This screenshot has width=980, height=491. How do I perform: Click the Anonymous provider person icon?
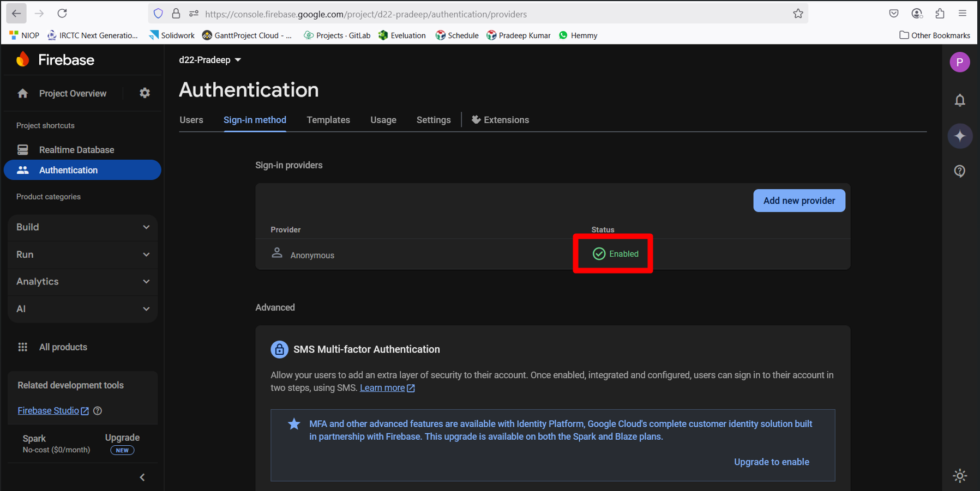tap(277, 253)
